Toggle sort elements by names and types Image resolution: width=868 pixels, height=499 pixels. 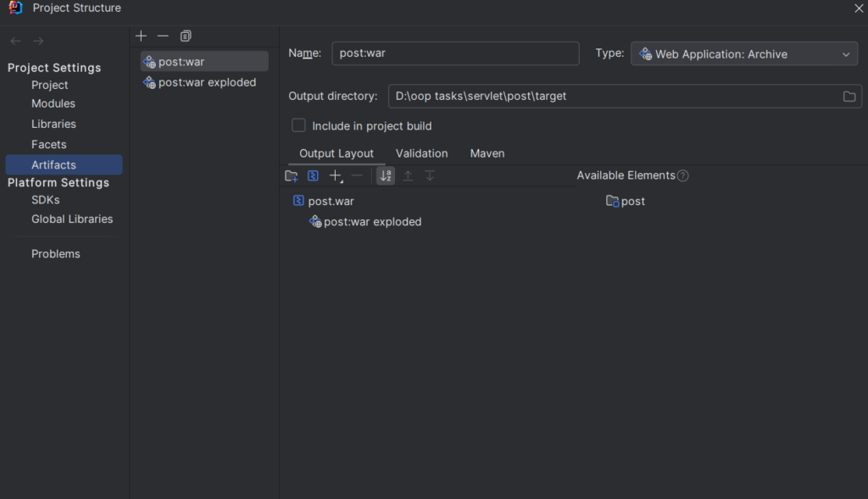[x=386, y=176]
